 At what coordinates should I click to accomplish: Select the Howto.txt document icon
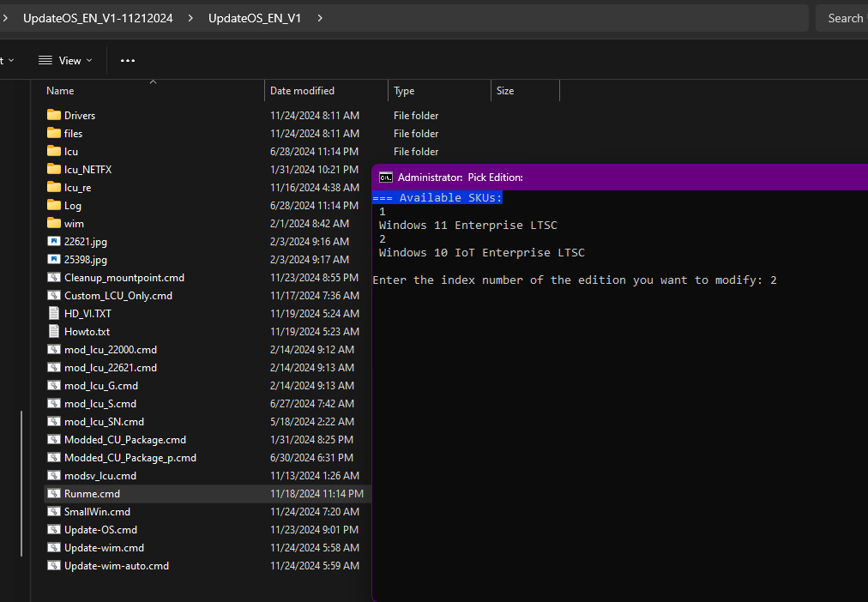[x=54, y=331]
